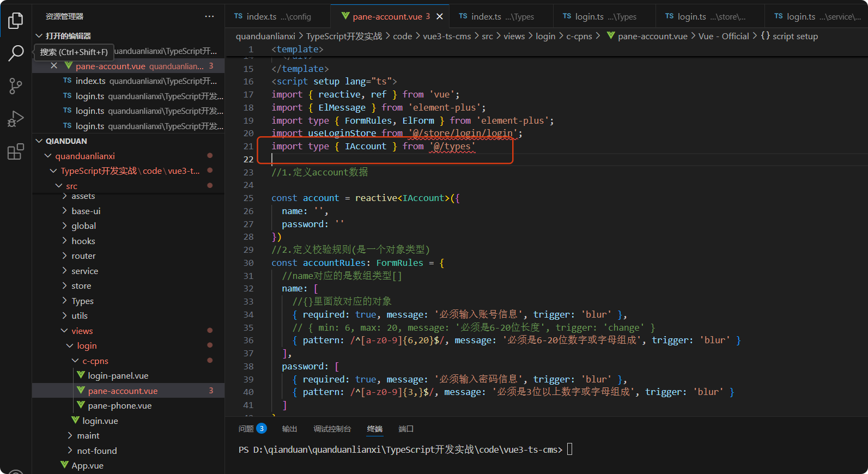This screenshot has width=868, height=474.
Task: Expand the not-found folder
Action: tap(70, 451)
